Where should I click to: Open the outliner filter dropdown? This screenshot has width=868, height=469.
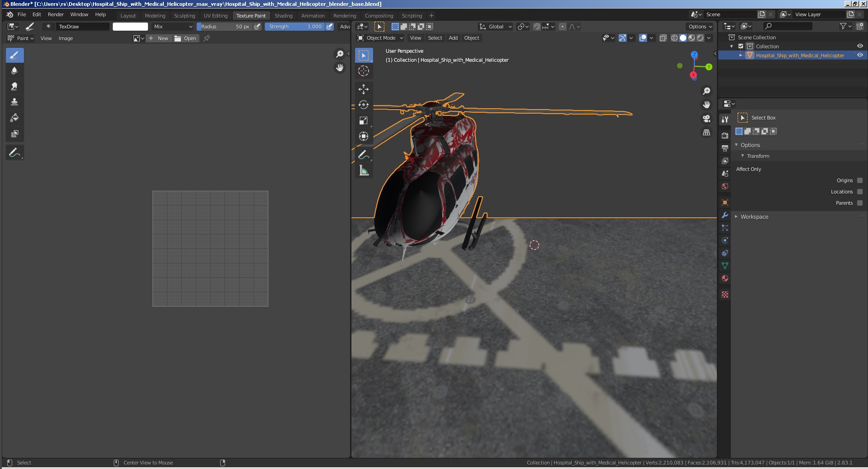point(845,27)
